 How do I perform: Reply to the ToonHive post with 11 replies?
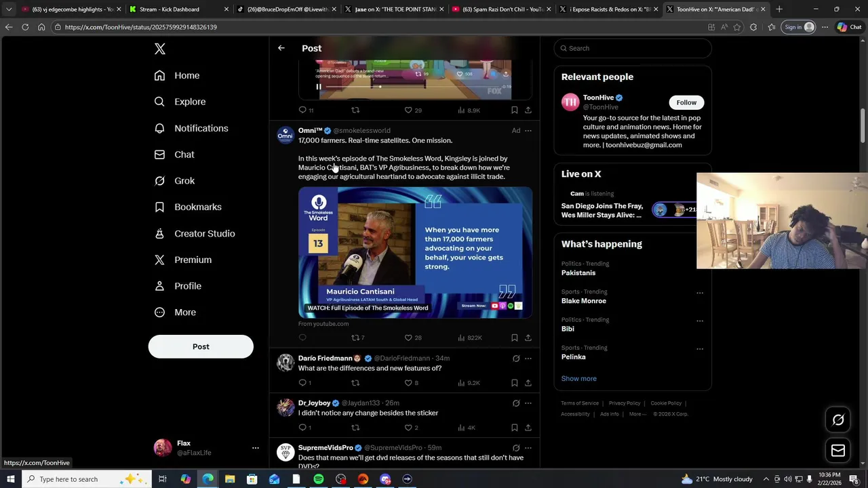[x=306, y=110]
